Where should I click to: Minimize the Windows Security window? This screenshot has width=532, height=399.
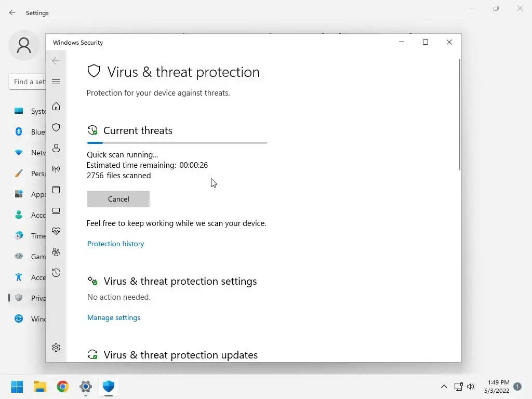[x=402, y=42]
